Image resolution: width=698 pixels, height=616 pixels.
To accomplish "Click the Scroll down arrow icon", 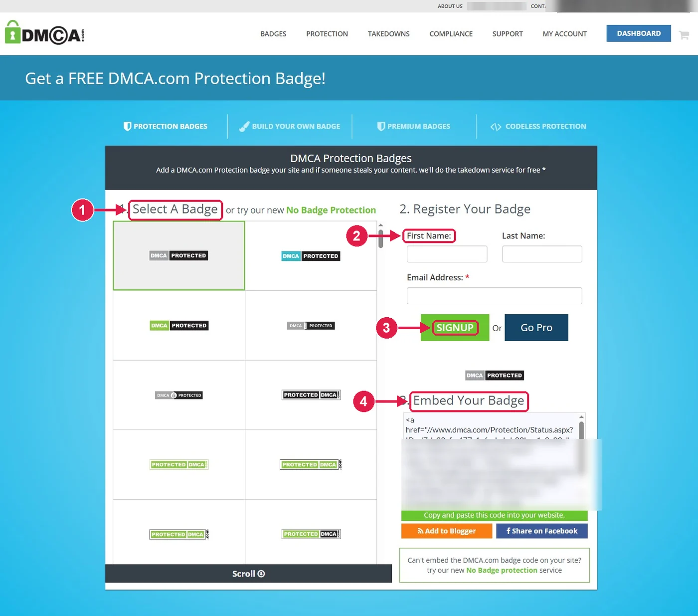I will click(x=261, y=574).
